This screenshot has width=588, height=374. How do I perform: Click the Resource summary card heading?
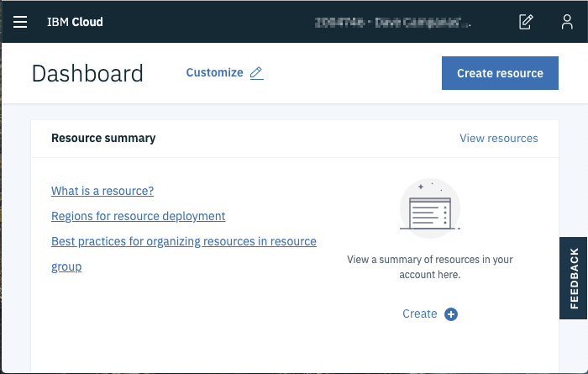(x=103, y=138)
